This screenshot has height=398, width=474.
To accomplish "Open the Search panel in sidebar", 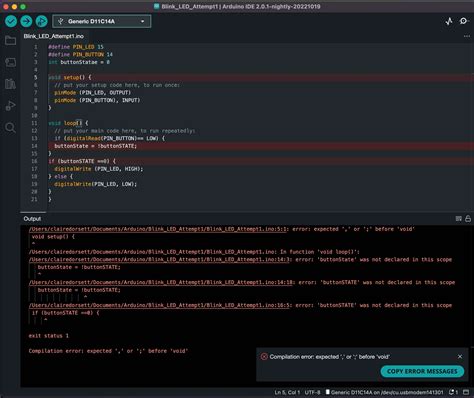I will (x=10, y=127).
